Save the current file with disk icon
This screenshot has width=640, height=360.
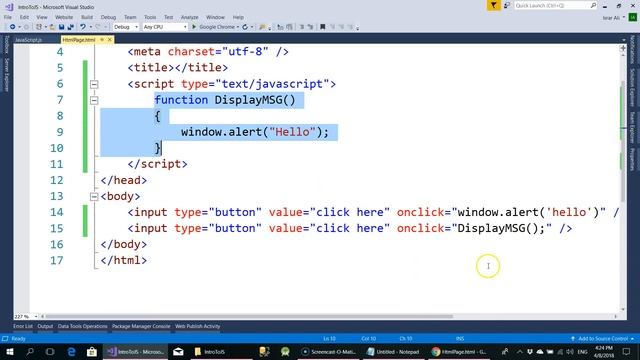(61, 27)
